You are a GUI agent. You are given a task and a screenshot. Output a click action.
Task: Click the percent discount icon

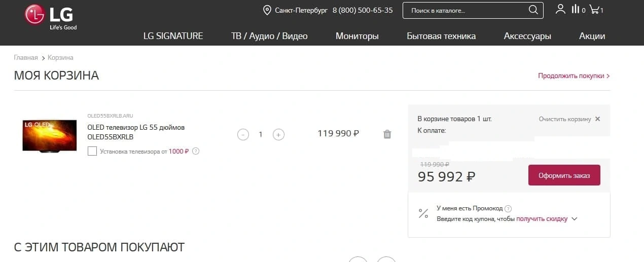(x=423, y=213)
